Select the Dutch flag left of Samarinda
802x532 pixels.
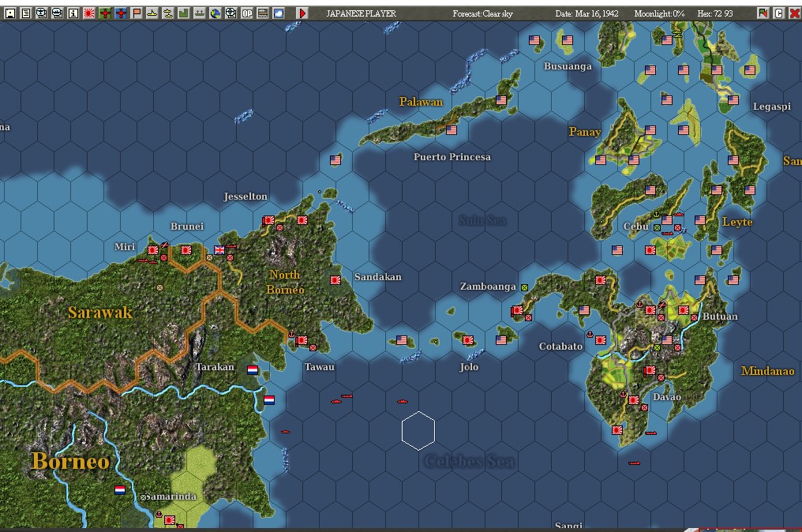pos(120,490)
